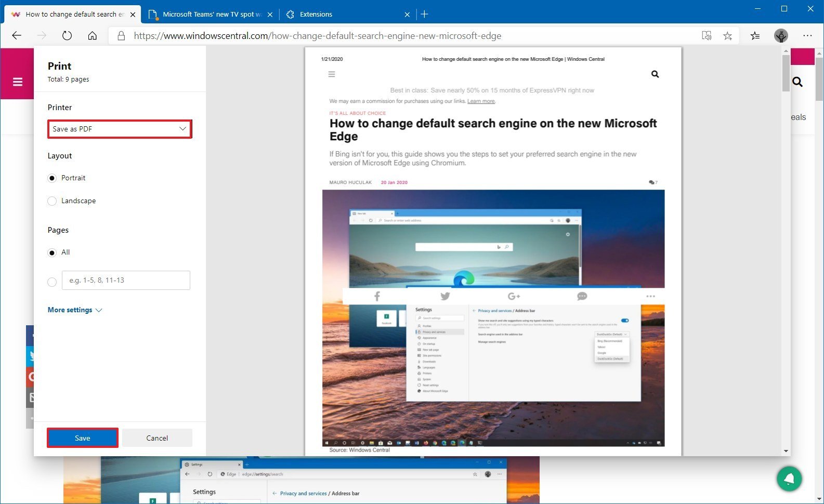This screenshot has width=824, height=504.
Task: Switch to the Microsoft Teams' new TV spot tab
Action: [211, 15]
